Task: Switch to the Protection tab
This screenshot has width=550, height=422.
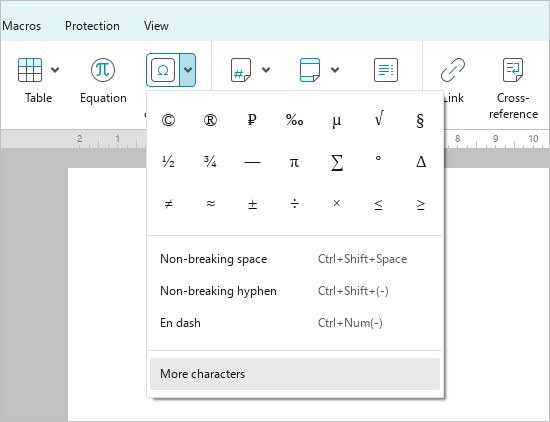Action: pyautogui.click(x=92, y=26)
